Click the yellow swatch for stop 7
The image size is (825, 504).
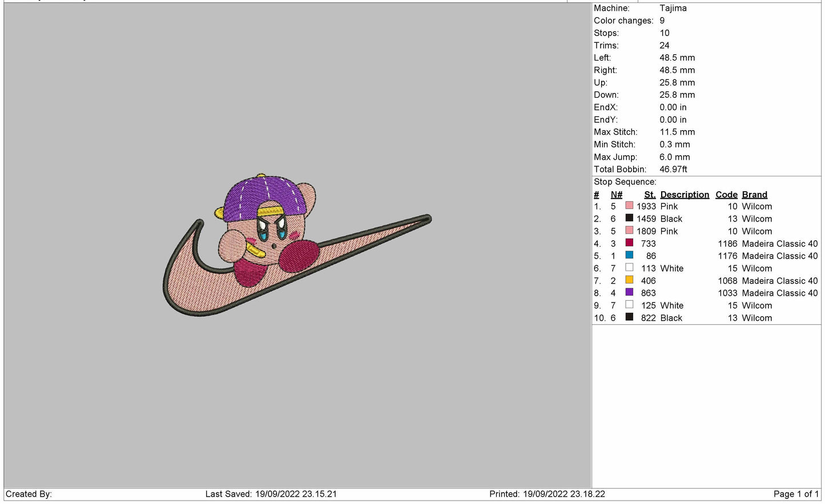(629, 280)
